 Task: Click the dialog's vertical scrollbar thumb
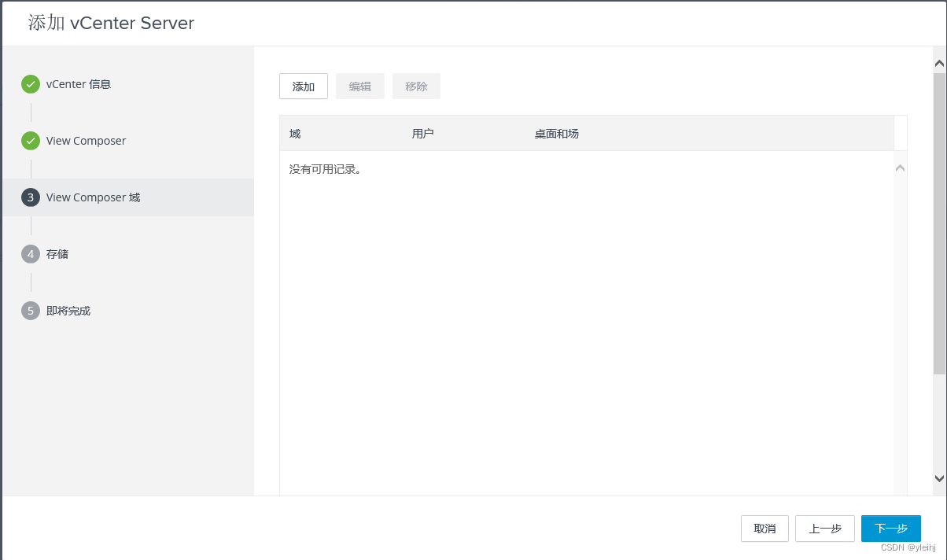(939, 223)
